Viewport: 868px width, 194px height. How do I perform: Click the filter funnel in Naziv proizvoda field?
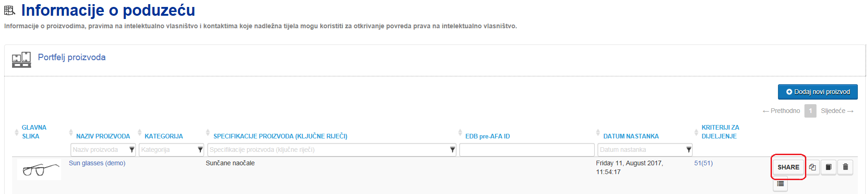(x=132, y=150)
